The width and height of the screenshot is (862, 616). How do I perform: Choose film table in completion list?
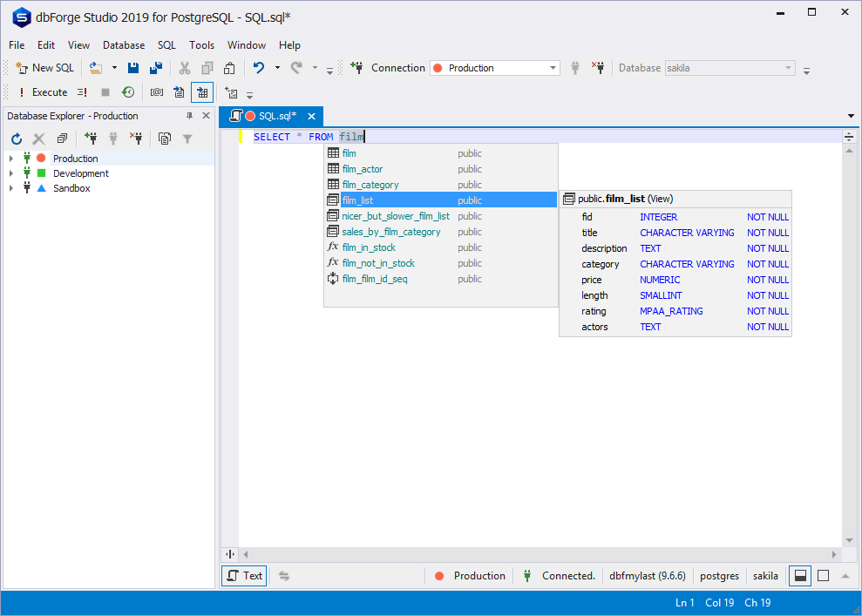[x=441, y=153]
